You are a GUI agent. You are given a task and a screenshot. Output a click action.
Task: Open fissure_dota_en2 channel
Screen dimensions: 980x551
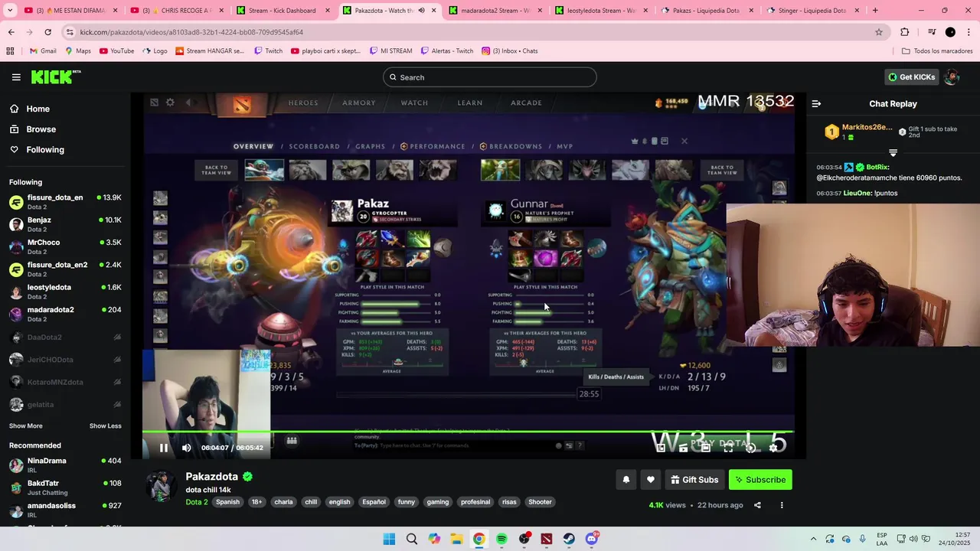65,269
